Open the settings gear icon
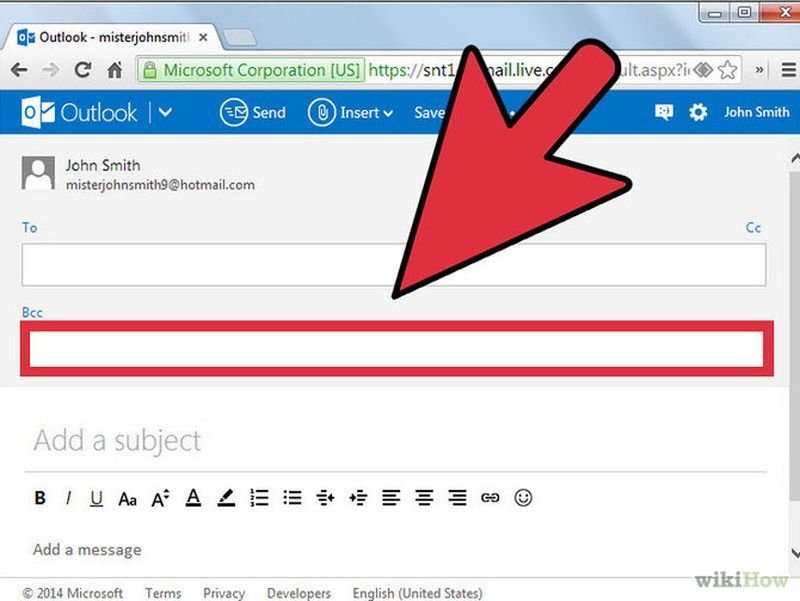800x601 pixels. click(698, 112)
